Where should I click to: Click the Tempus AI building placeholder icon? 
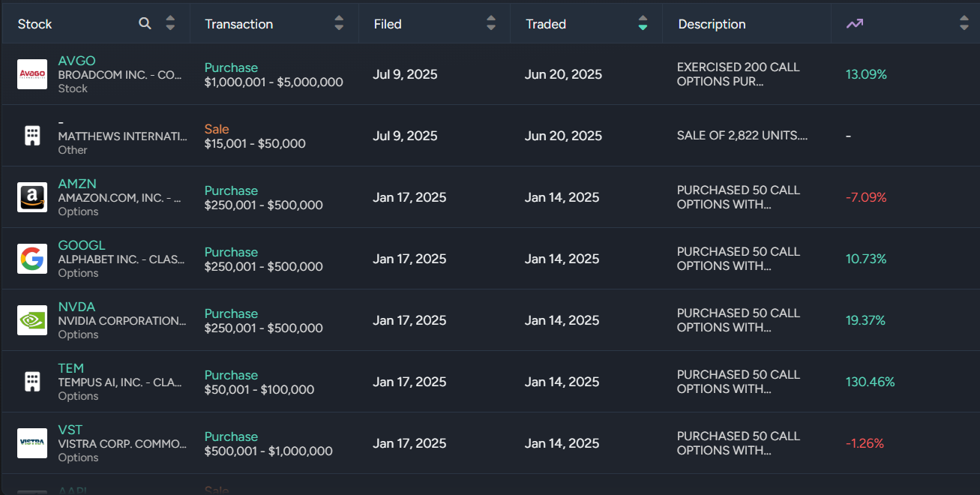(32, 382)
